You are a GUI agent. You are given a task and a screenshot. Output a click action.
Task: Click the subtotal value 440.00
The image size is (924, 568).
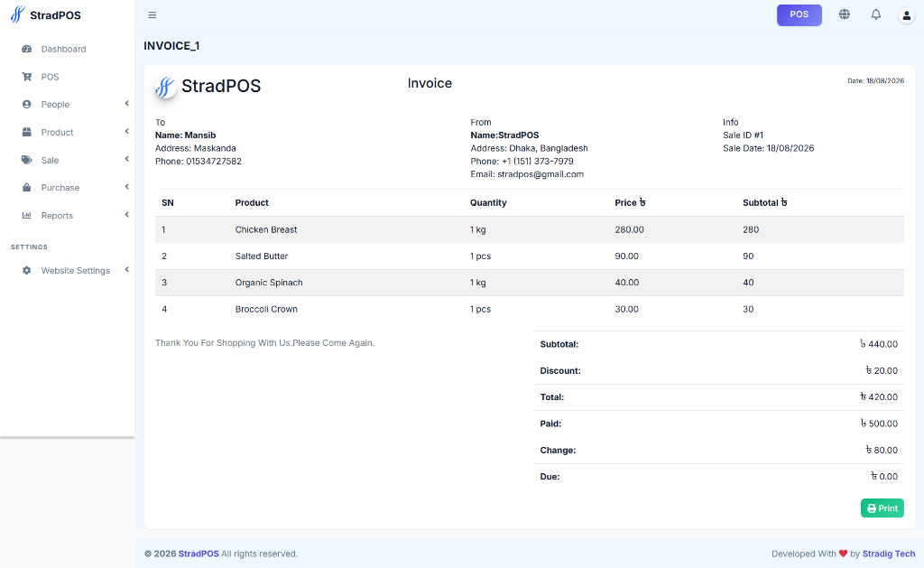pos(879,344)
